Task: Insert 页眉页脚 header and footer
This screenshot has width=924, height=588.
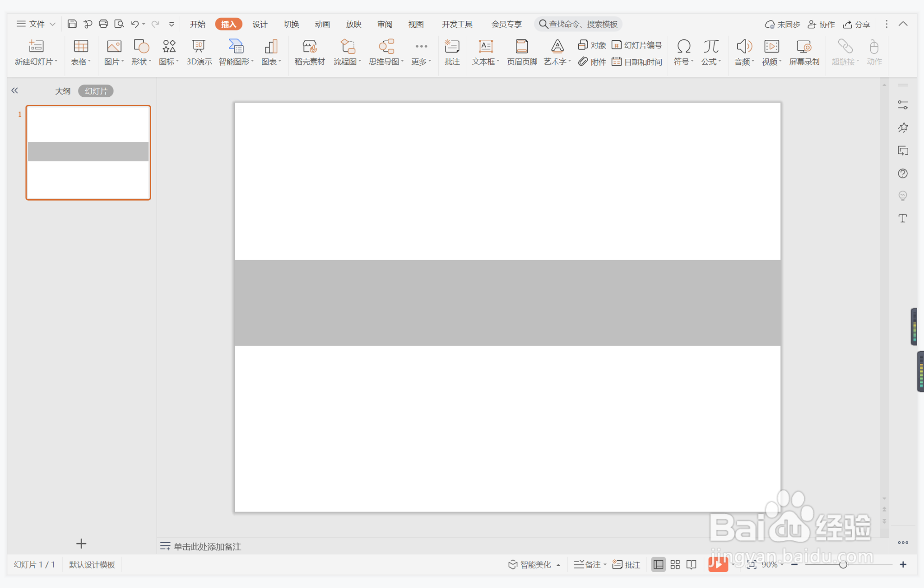Action: pyautogui.click(x=522, y=52)
